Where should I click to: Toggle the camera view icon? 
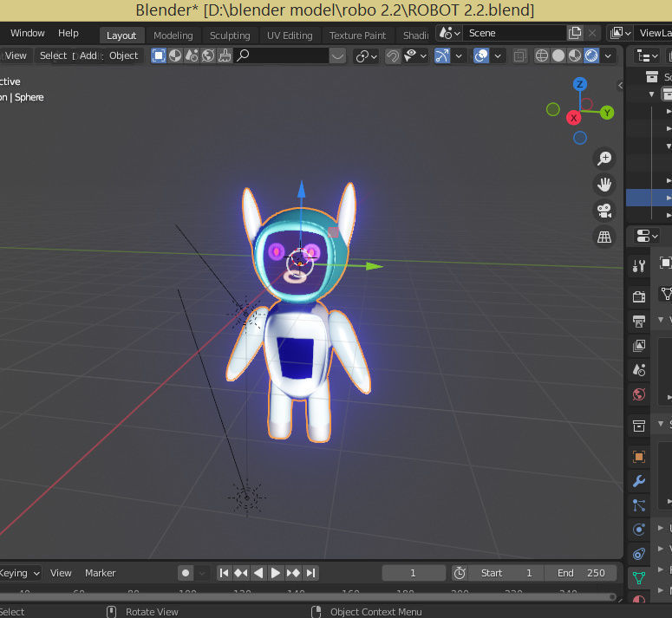(x=604, y=211)
